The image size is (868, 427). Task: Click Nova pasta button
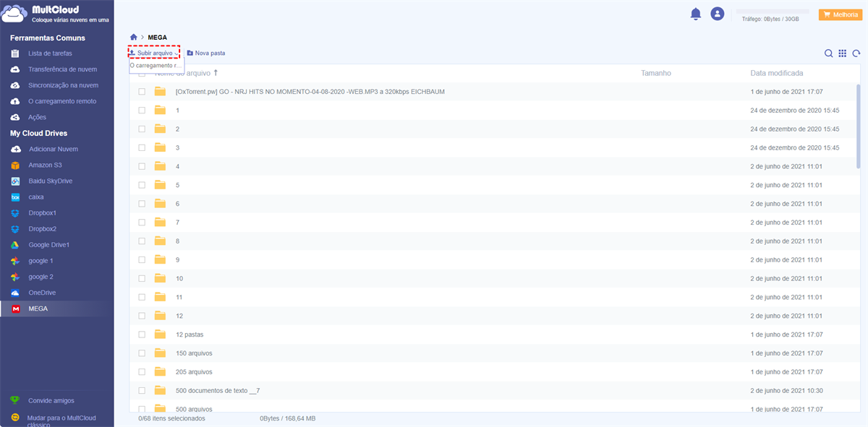click(206, 53)
